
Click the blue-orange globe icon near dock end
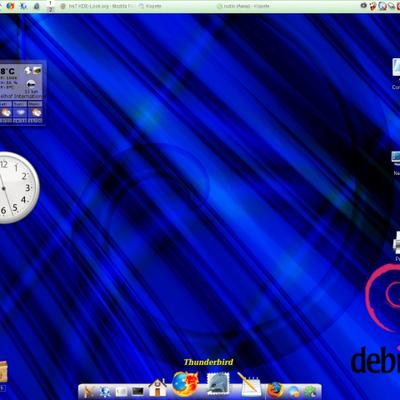[294, 391]
